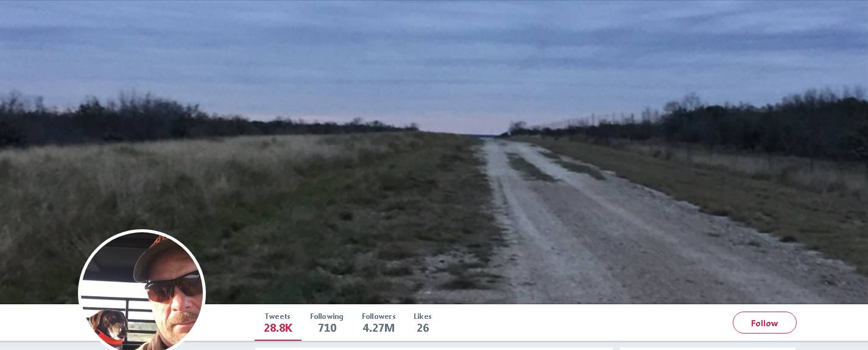The width and height of the screenshot is (868, 350).
Task: Click the tree line on the banner's left
Action: point(183,119)
